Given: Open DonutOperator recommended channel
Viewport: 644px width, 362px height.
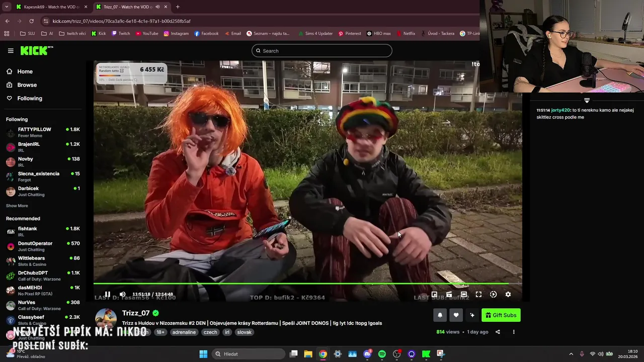Looking at the screenshot, I should pos(42,246).
